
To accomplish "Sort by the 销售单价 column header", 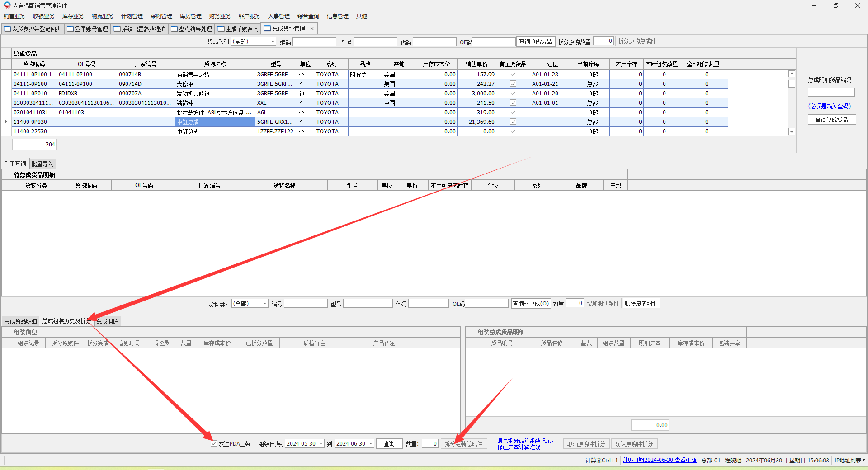I will point(477,64).
